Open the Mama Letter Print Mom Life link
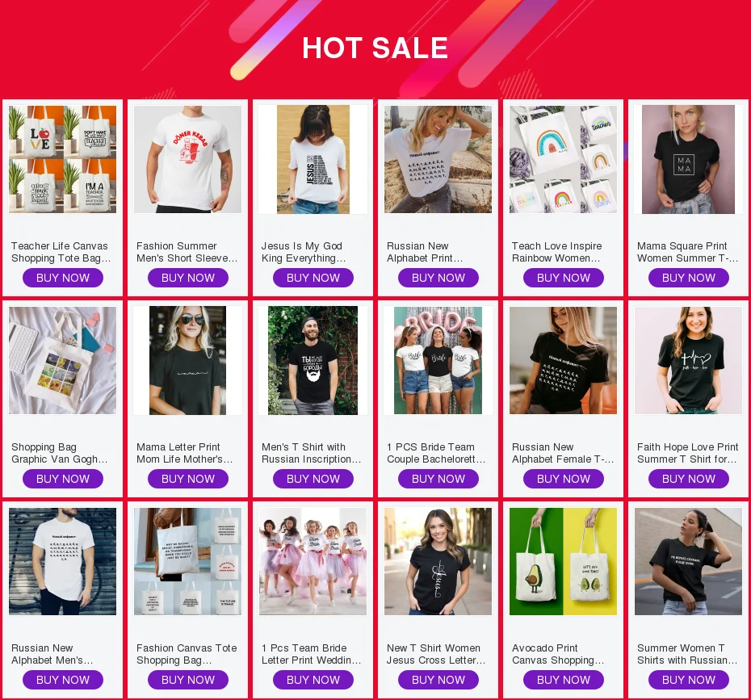Image resolution: width=751 pixels, height=700 pixels. point(184,453)
